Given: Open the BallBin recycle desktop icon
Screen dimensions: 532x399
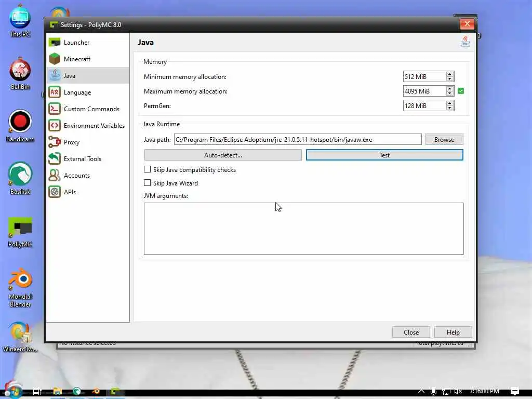Looking at the screenshot, I should pyautogui.click(x=20, y=74).
